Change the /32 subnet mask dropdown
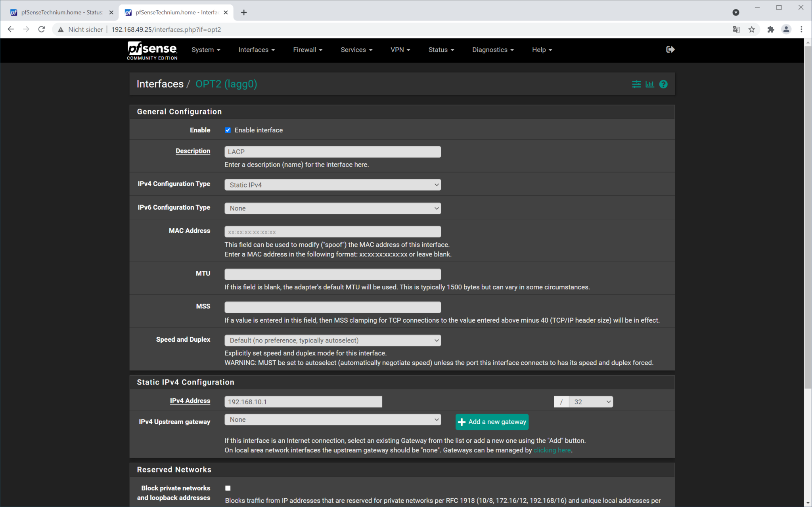 pos(591,402)
